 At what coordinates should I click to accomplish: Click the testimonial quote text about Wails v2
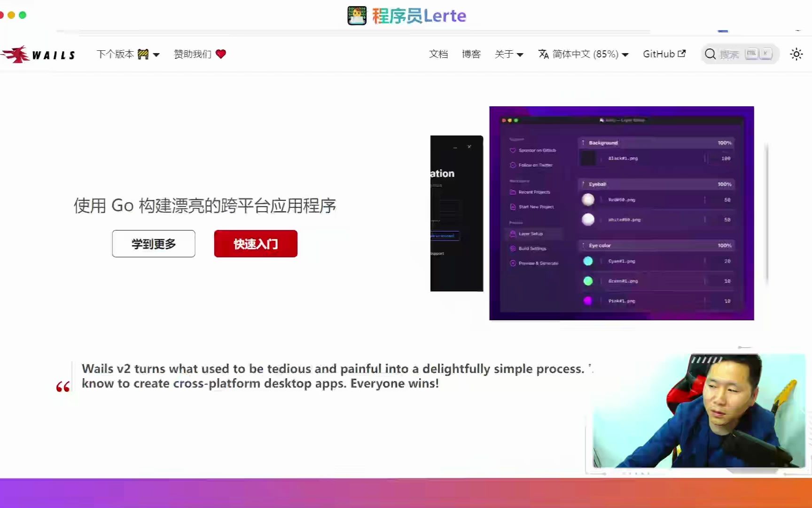pyautogui.click(x=337, y=376)
